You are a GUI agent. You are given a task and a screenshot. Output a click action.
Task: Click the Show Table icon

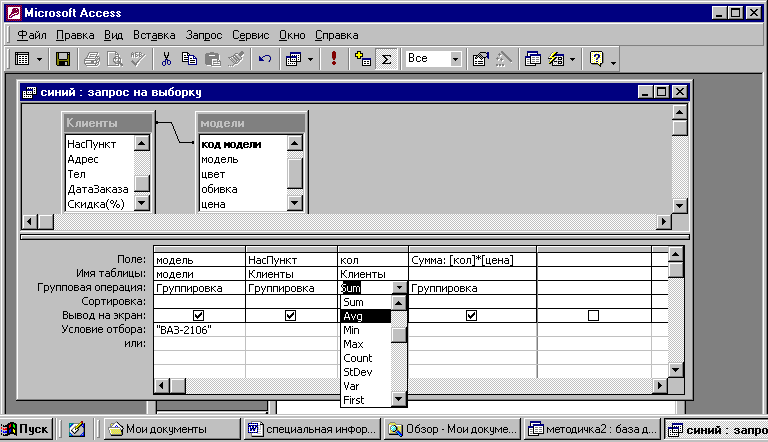pyautogui.click(x=363, y=59)
